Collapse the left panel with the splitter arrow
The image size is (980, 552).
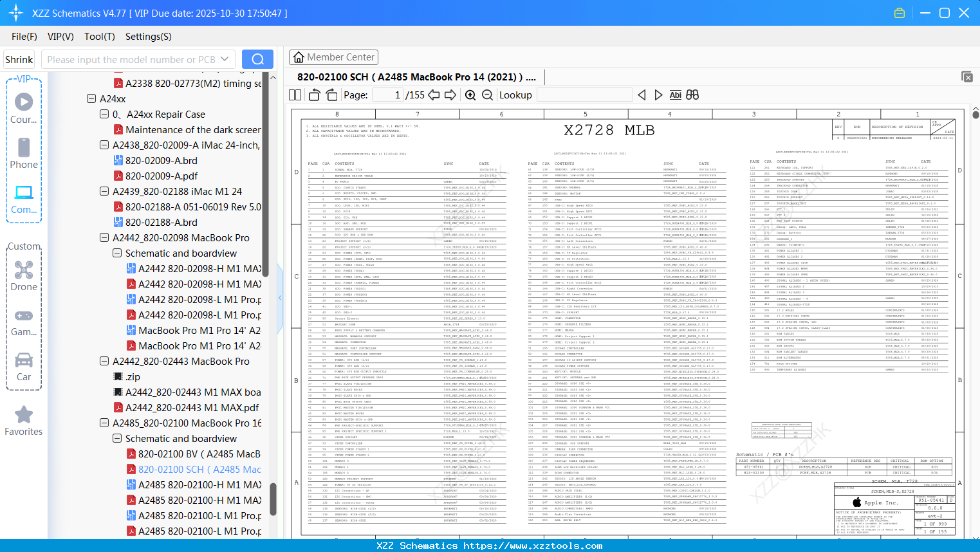click(280, 298)
